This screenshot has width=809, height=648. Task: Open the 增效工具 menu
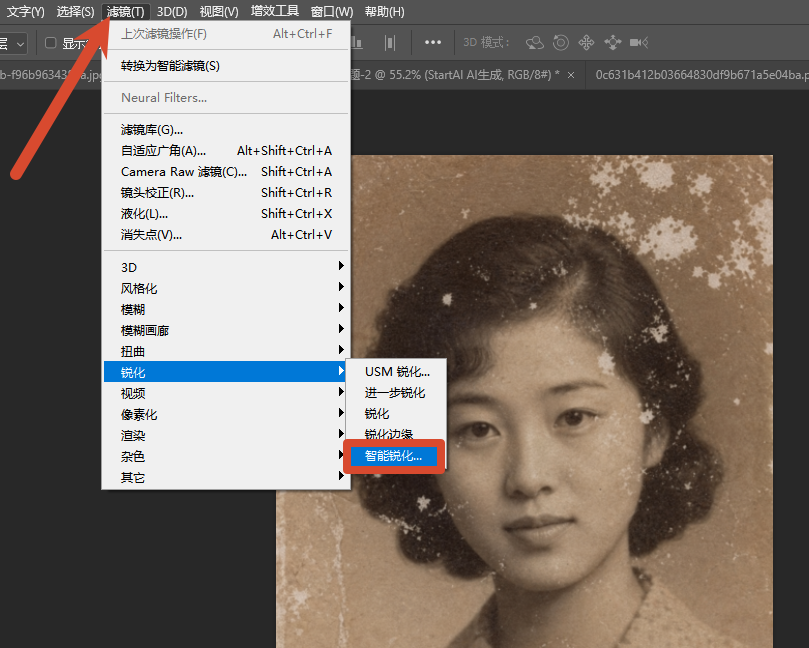(x=274, y=11)
